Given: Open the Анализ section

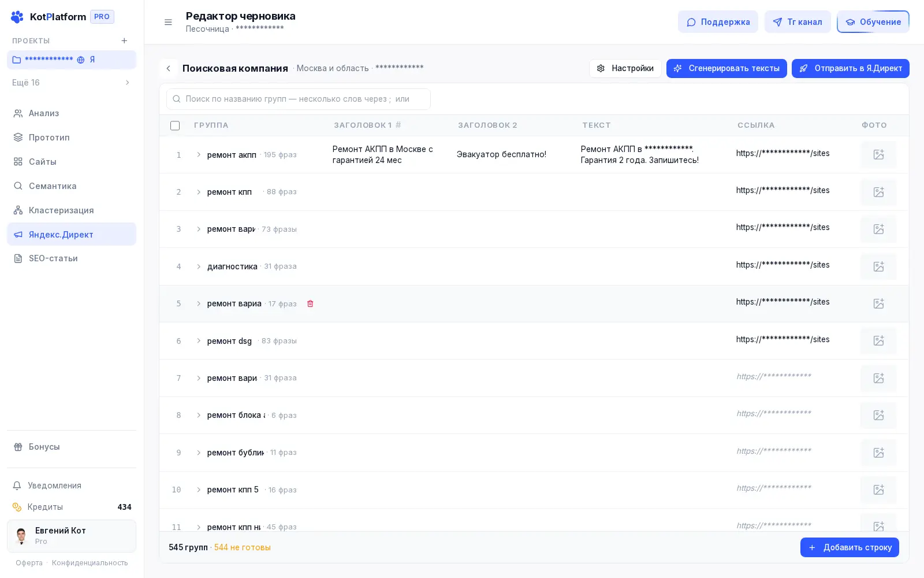Looking at the screenshot, I should 72,113.
